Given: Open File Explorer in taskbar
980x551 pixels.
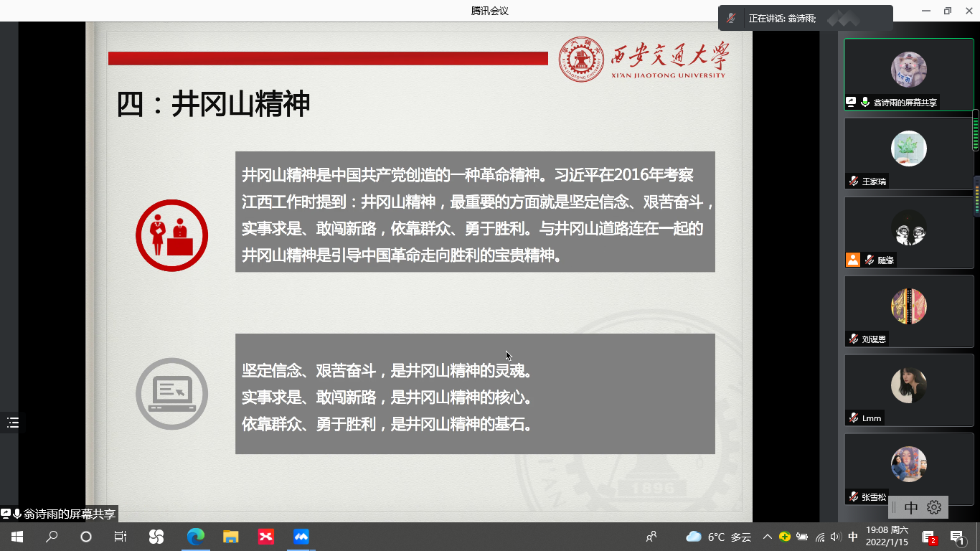Looking at the screenshot, I should 230,537.
